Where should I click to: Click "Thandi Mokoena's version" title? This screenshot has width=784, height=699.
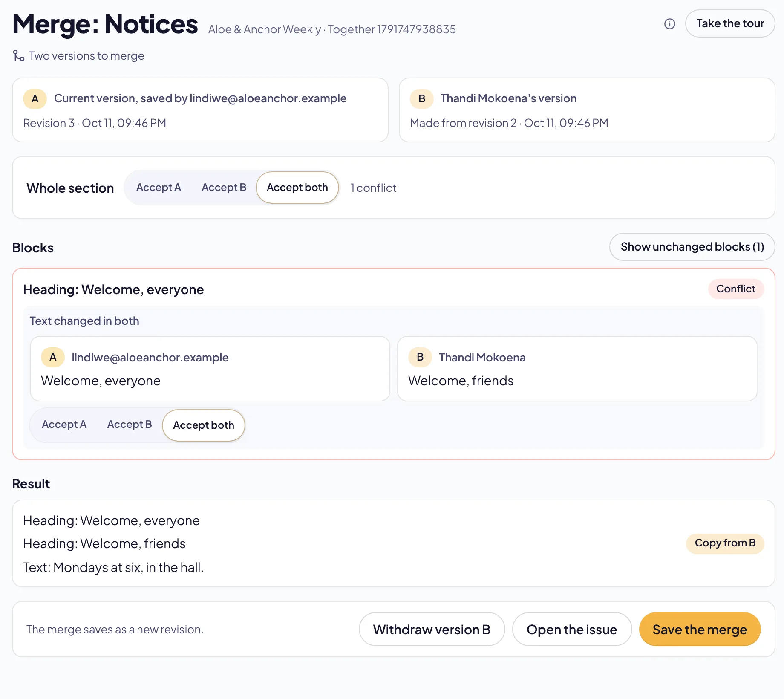508,98
